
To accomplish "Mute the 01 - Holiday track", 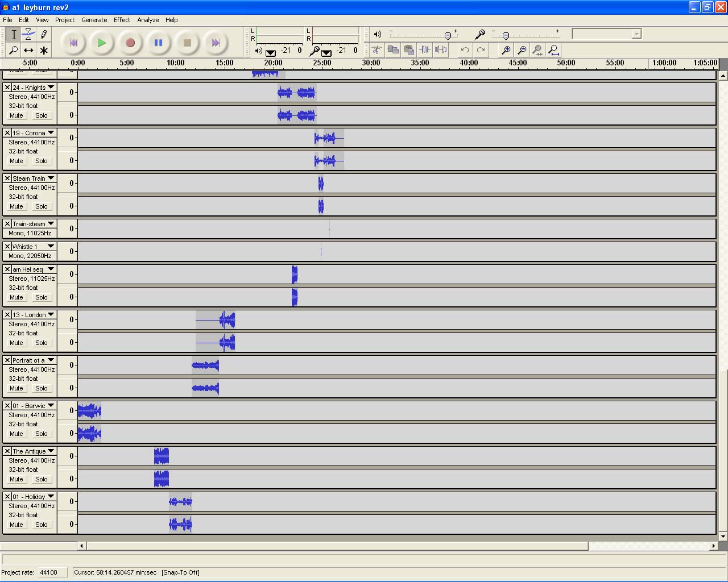I will click(x=16, y=525).
